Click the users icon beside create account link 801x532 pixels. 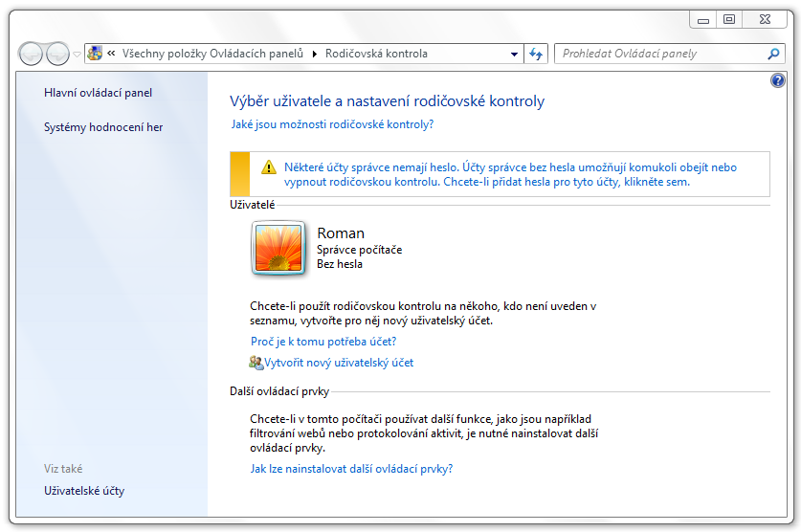point(256,363)
